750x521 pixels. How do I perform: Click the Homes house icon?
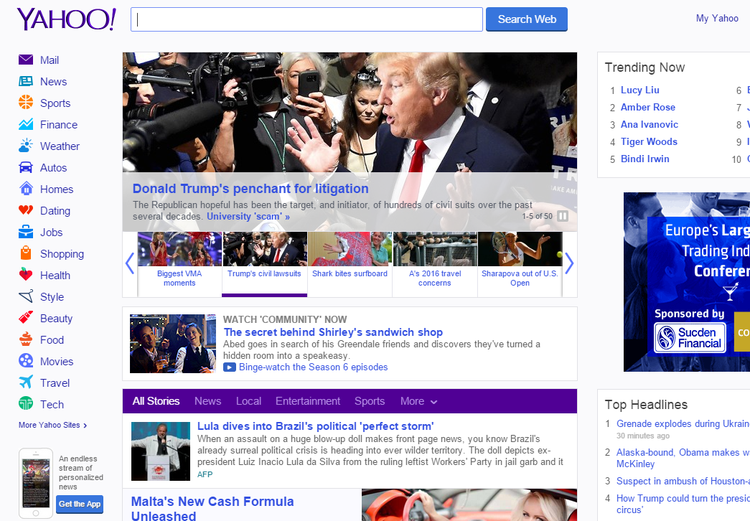(26, 188)
